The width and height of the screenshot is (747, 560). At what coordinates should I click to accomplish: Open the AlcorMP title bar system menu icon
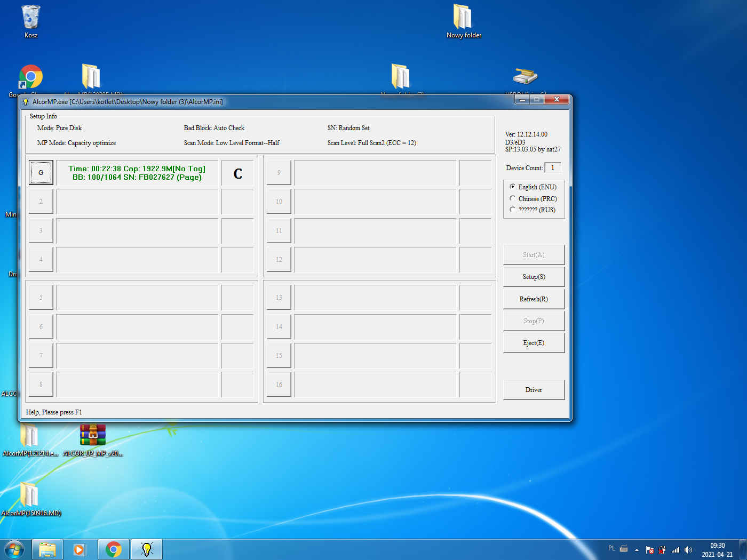tap(26, 102)
